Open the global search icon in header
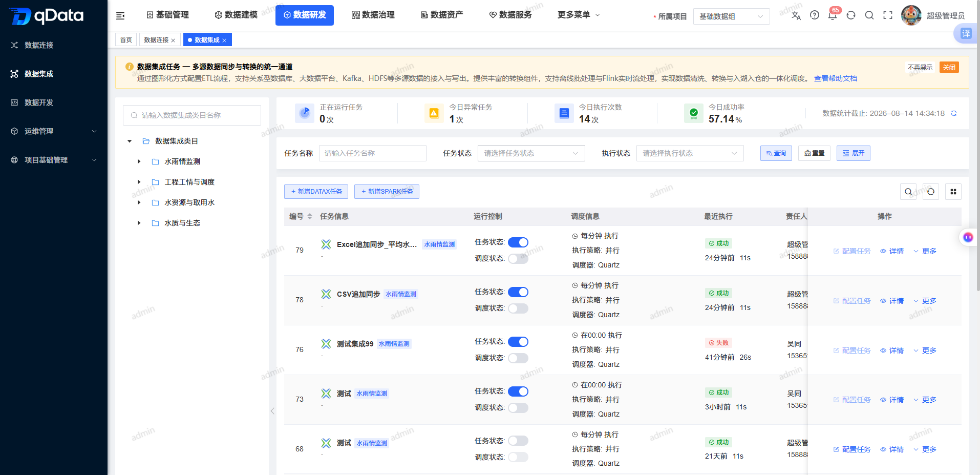 point(869,15)
